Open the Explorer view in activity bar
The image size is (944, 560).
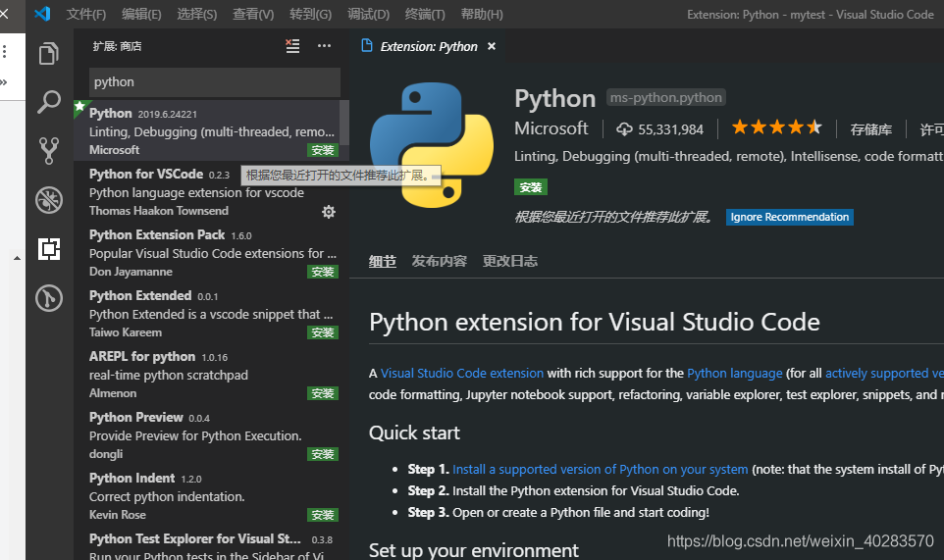(48, 54)
